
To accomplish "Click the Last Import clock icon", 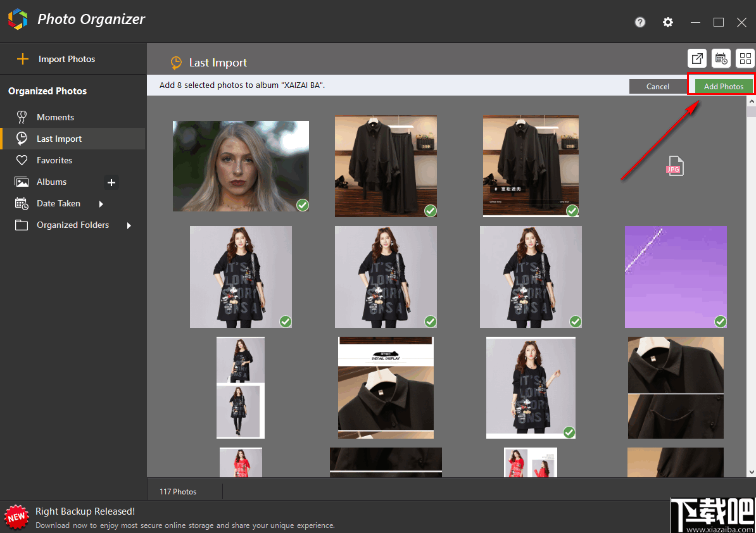I will click(x=22, y=139).
